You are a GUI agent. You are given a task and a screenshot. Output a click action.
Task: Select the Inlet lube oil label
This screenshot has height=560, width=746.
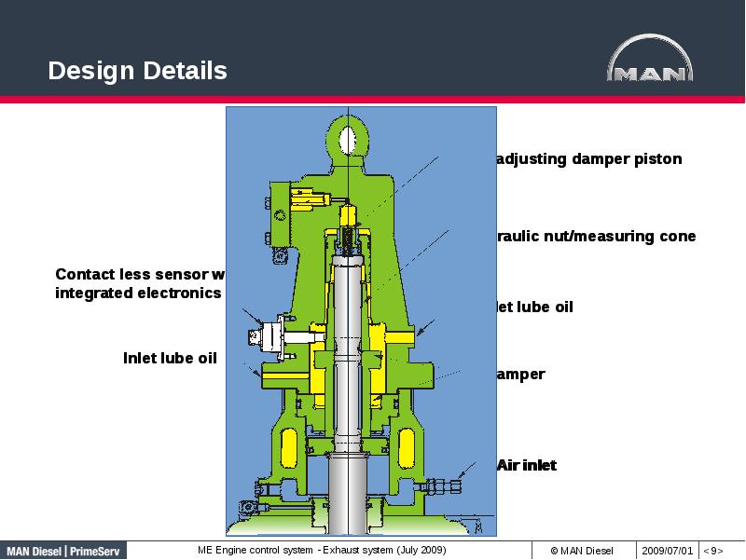[170, 357]
